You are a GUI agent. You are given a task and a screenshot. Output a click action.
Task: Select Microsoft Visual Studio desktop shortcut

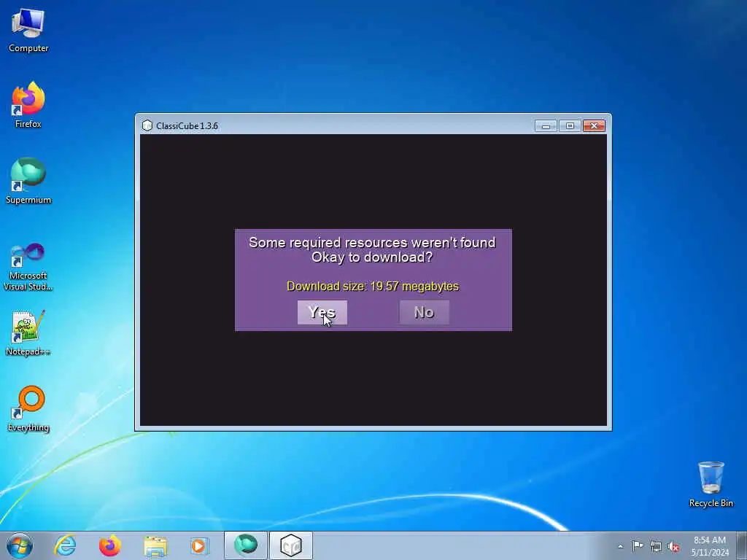coord(28,267)
